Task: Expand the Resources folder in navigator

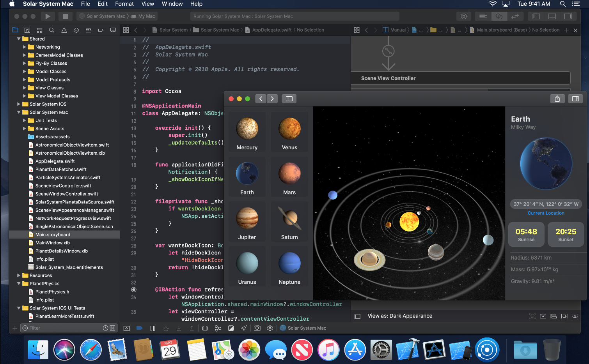Action: click(19, 276)
